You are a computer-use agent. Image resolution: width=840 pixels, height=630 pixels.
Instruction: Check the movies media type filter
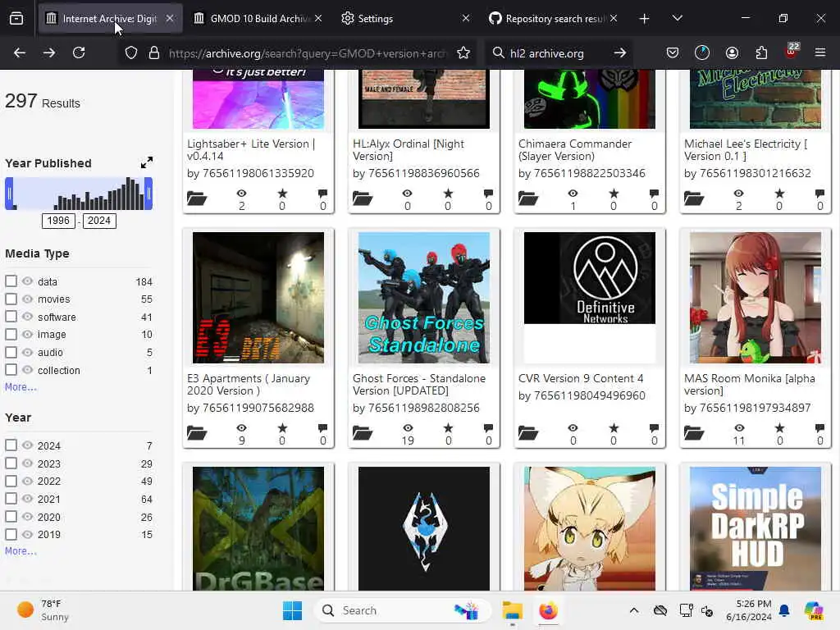(11, 299)
